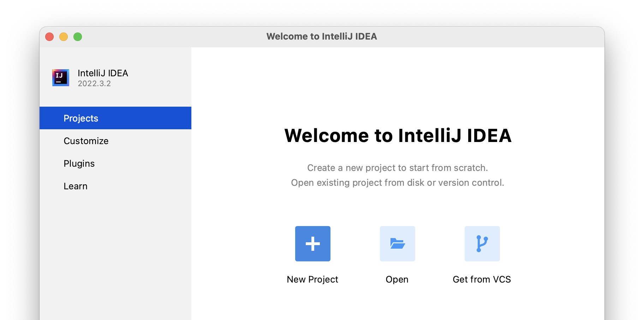This screenshot has width=644, height=320.
Task: Click the 'Create a new project' description line
Action: [398, 168]
